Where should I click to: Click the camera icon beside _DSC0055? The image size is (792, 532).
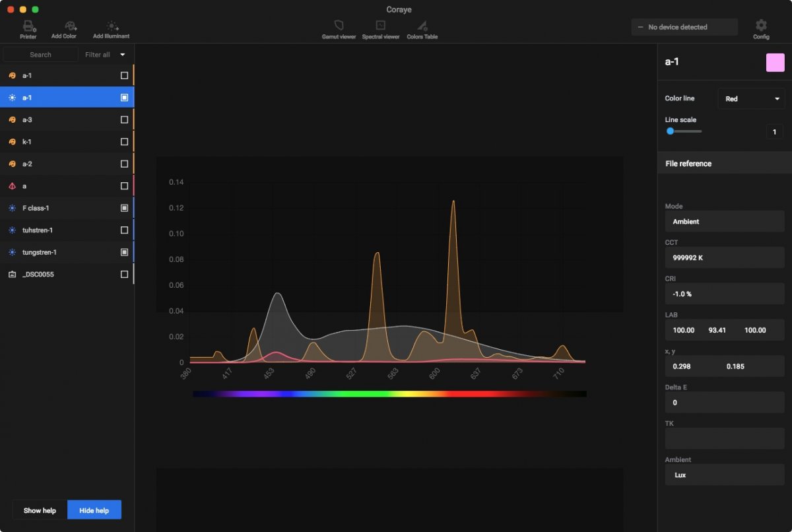[x=12, y=275]
